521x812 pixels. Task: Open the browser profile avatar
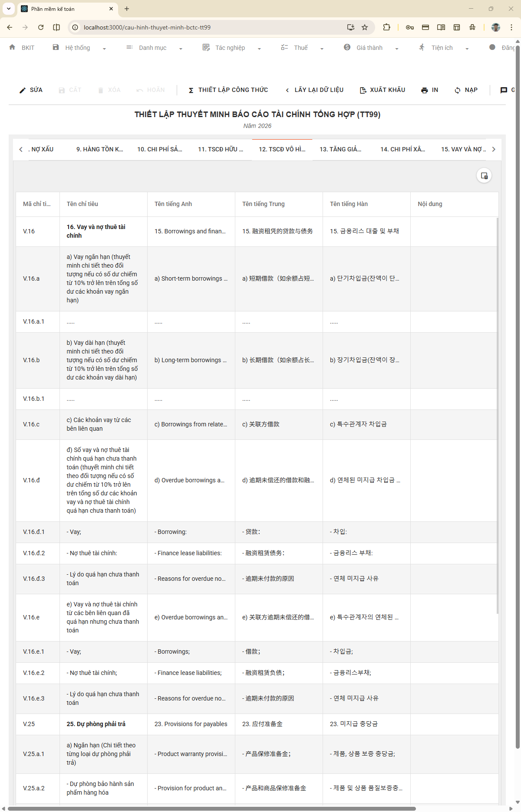(x=496, y=27)
